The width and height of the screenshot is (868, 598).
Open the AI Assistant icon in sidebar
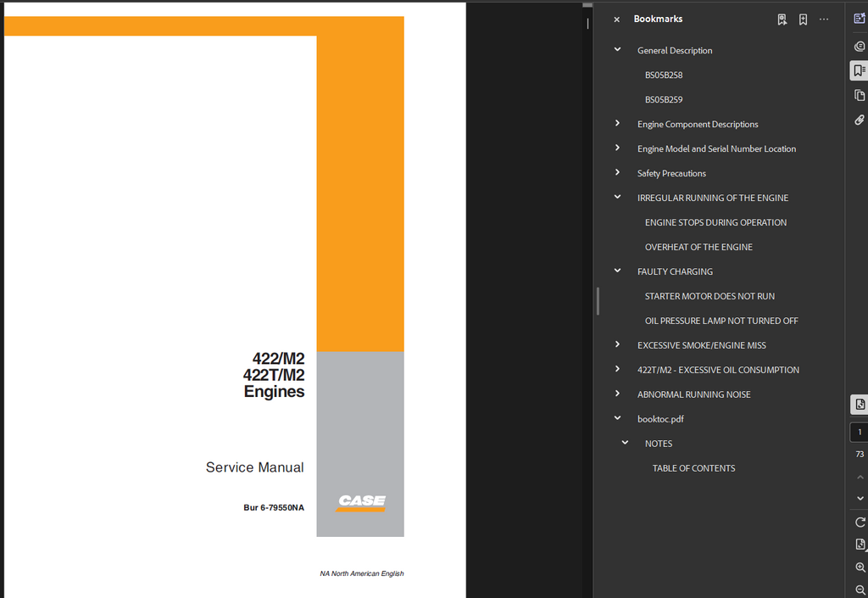860,19
